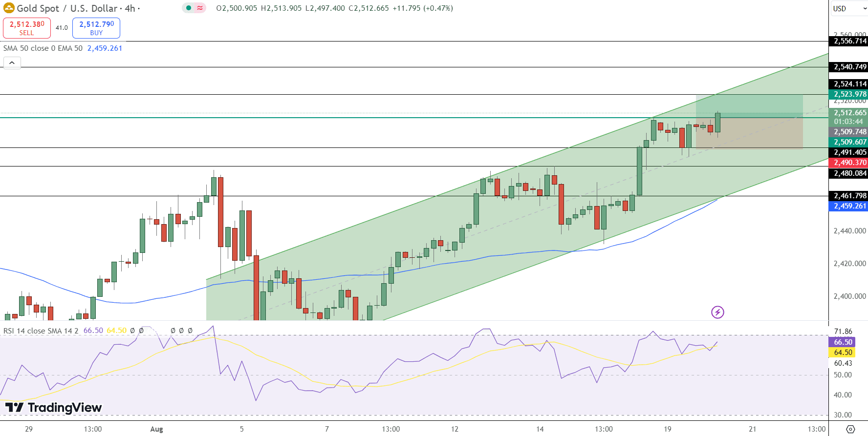
Task: Open the USD currency dropdown
Action: coord(848,8)
